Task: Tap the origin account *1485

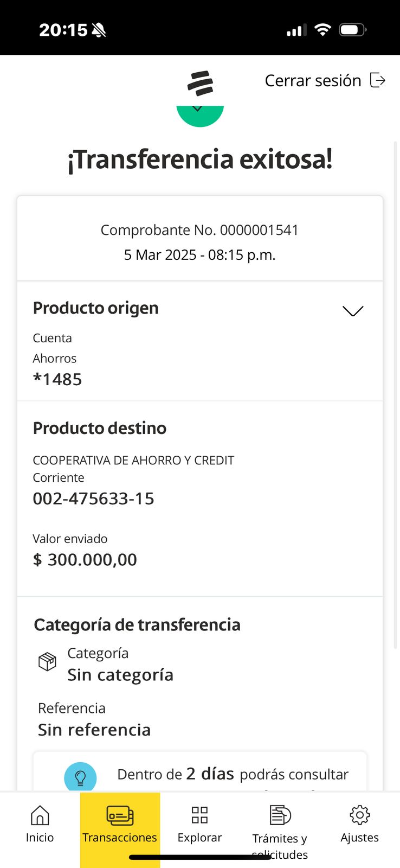Action: click(x=57, y=379)
